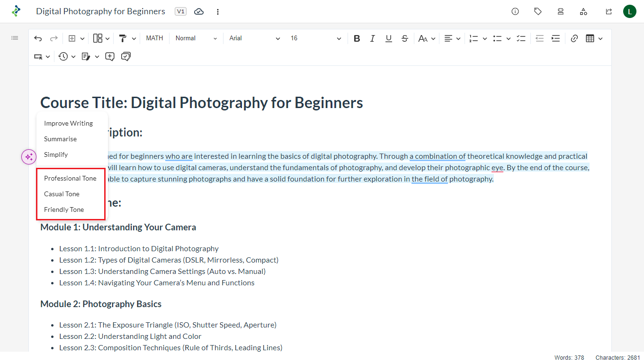Insert a link using the link icon
Image resolution: width=644 pixels, height=364 pixels.
pyautogui.click(x=574, y=38)
